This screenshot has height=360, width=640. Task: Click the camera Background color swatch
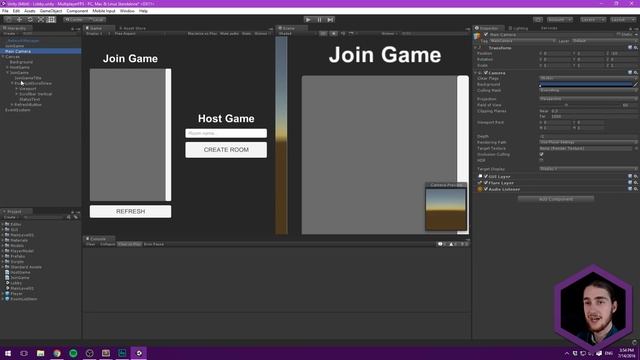(x=586, y=84)
